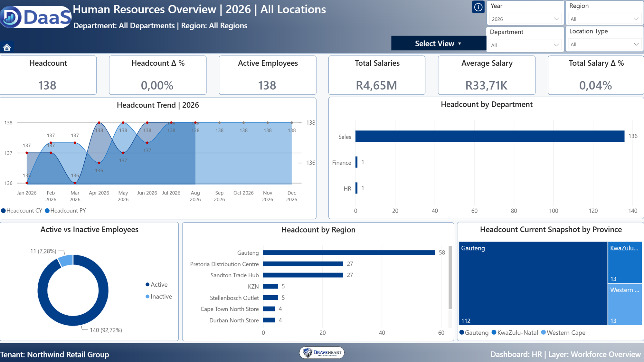The width and height of the screenshot is (644, 362).
Task: Click the Mar 2026 data point at 136
Action: [75, 183]
